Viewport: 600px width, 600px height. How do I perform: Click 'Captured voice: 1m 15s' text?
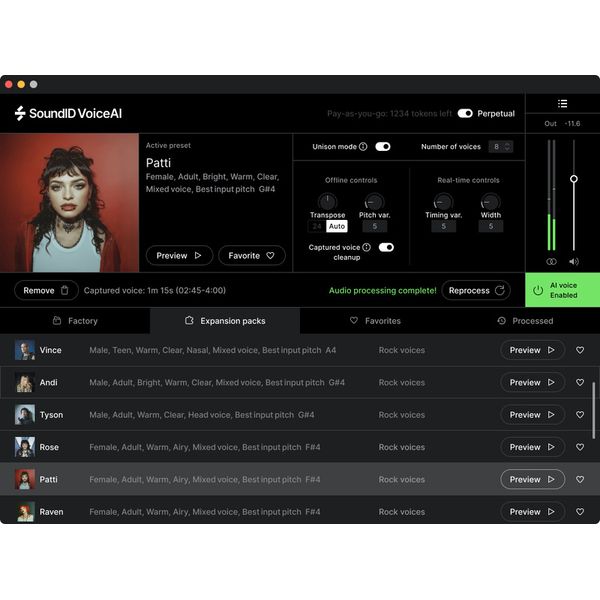(155, 290)
